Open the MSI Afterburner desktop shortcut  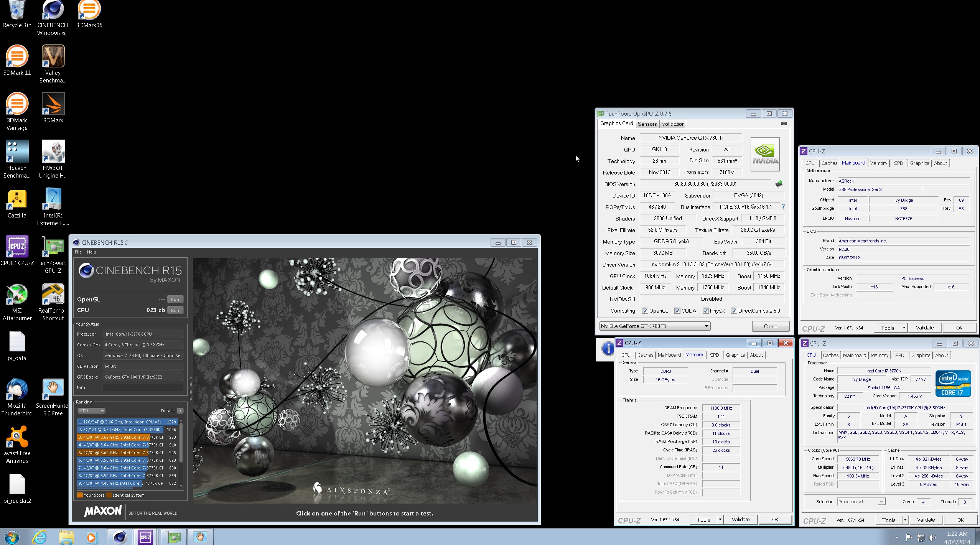tap(17, 302)
